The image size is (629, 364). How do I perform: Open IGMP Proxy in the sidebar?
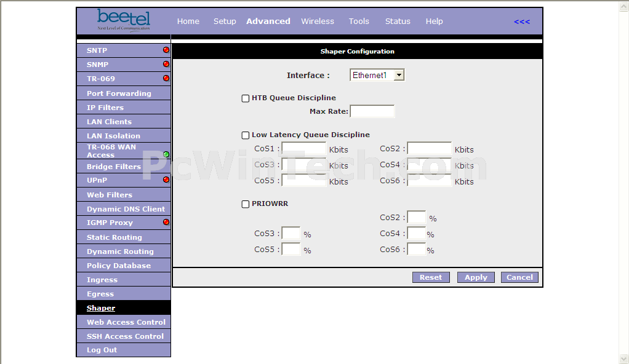124,223
